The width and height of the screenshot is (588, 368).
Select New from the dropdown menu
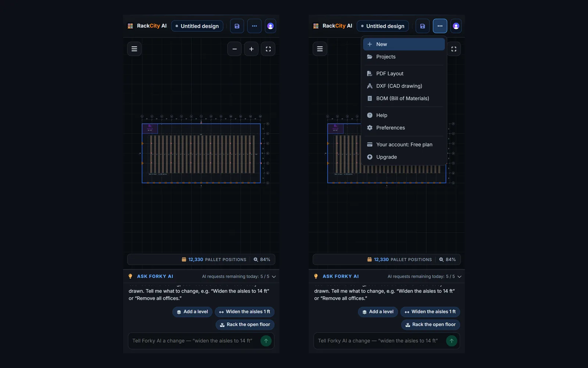pos(404,44)
